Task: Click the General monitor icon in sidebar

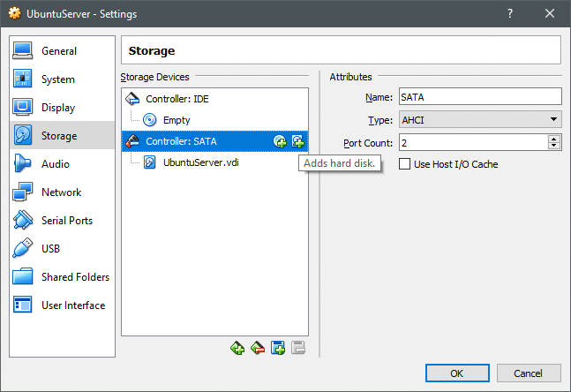Action: click(x=23, y=50)
